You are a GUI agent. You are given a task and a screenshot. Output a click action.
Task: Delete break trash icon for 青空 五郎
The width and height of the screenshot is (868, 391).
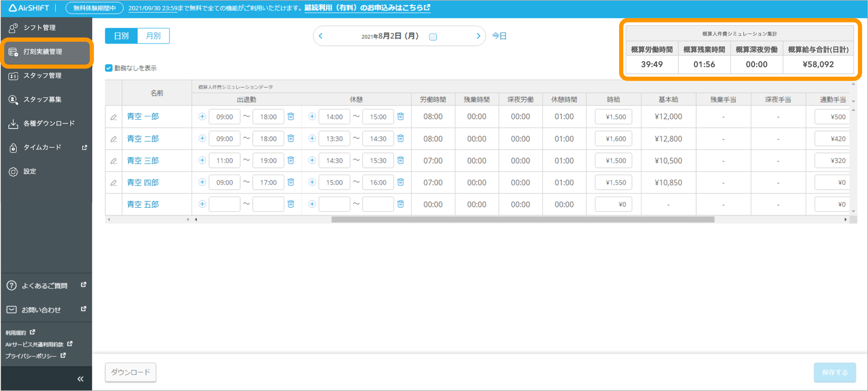401,204
